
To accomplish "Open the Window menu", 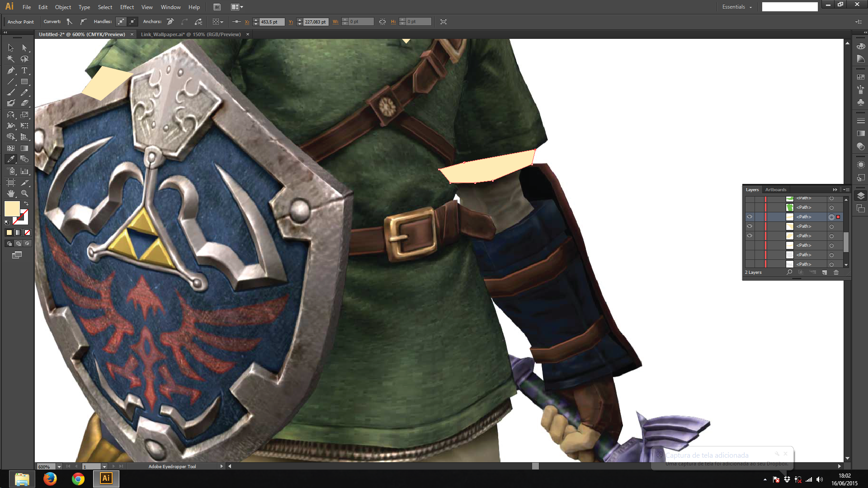I will pos(170,7).
